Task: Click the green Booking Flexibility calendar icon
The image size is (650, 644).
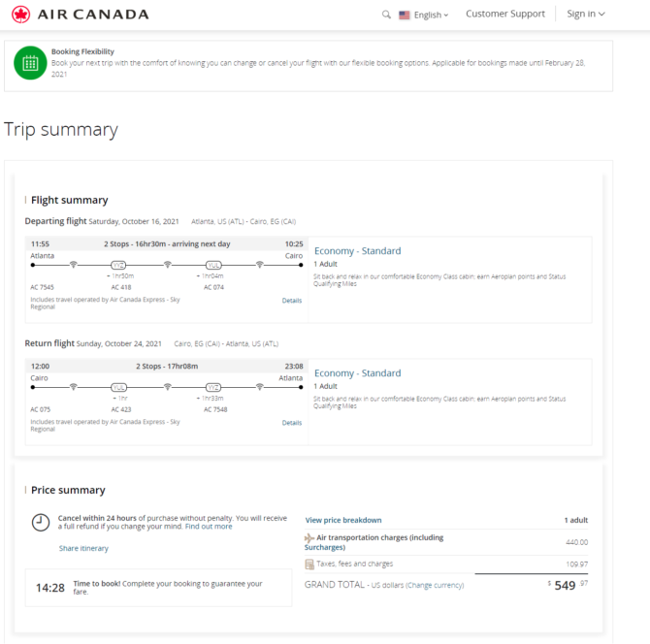Action: click(30, 63)
